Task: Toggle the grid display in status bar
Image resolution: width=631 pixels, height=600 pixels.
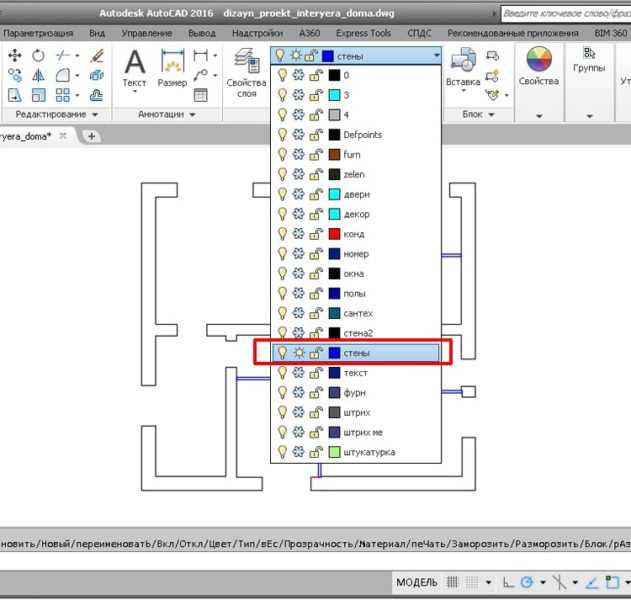Action: click(452, 582)
